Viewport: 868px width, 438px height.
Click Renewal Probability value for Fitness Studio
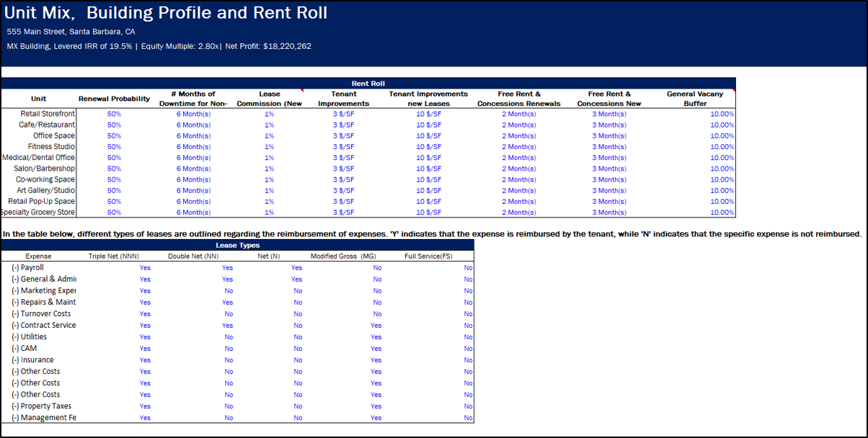click(x=114, y=147)
